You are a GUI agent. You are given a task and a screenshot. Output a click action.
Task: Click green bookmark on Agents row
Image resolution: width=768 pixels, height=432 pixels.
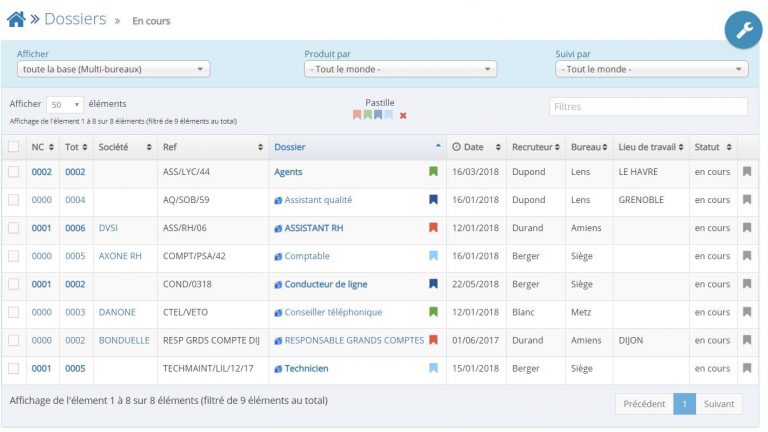433,171
